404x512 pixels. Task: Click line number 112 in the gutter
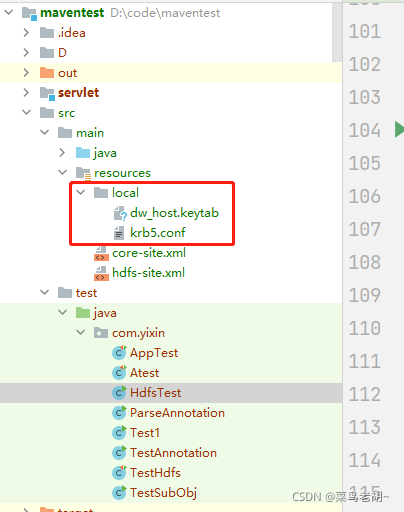tap(365, 394)
